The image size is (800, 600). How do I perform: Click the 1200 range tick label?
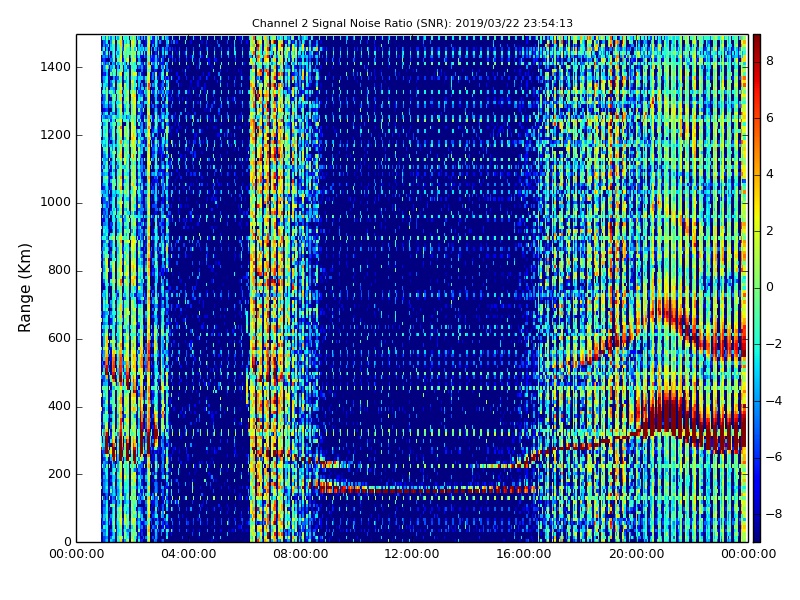point(55,135)
